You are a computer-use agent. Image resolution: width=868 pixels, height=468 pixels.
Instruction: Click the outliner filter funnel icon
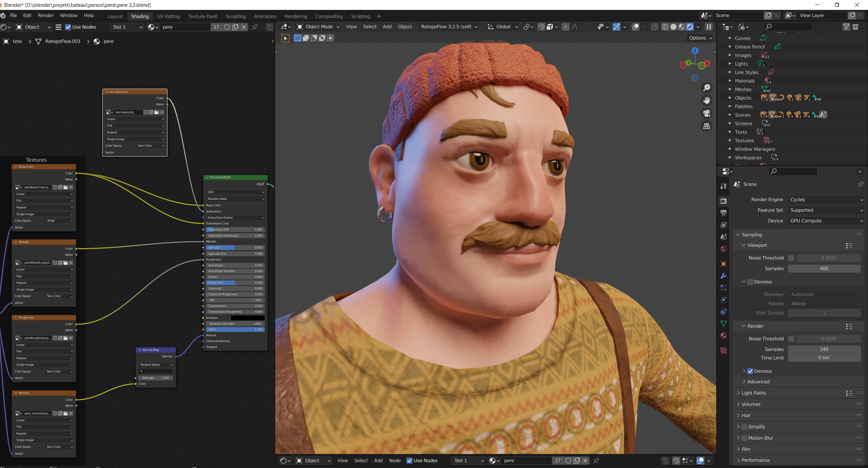(x=846, y=27)
